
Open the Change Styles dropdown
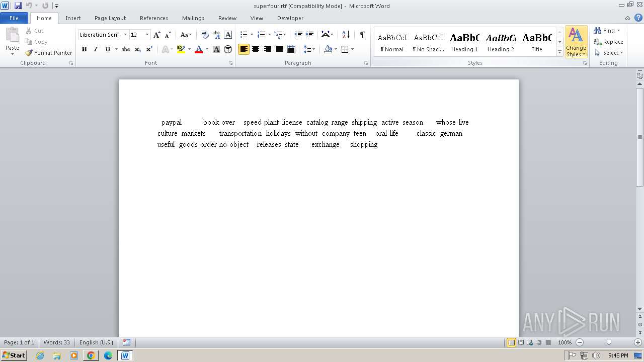[576, 42]
